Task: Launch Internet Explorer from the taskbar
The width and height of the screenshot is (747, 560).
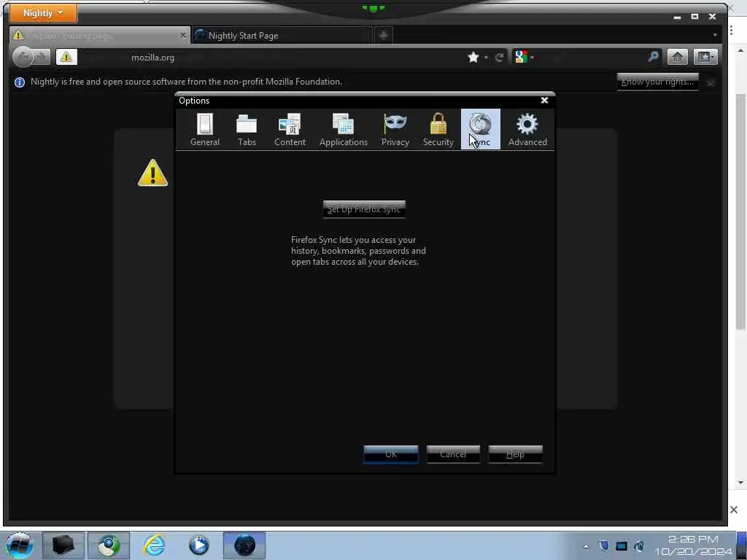Action: 155,545
